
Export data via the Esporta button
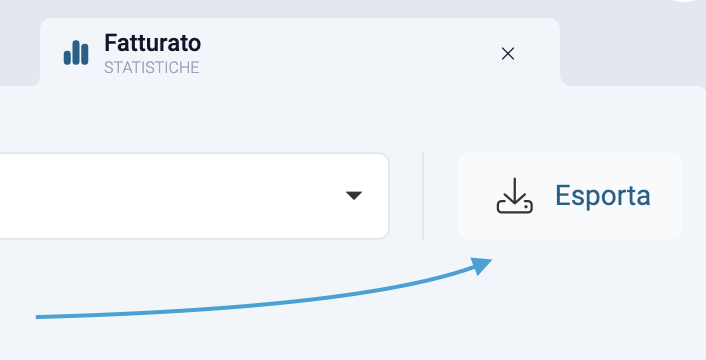tap(571, 196)
